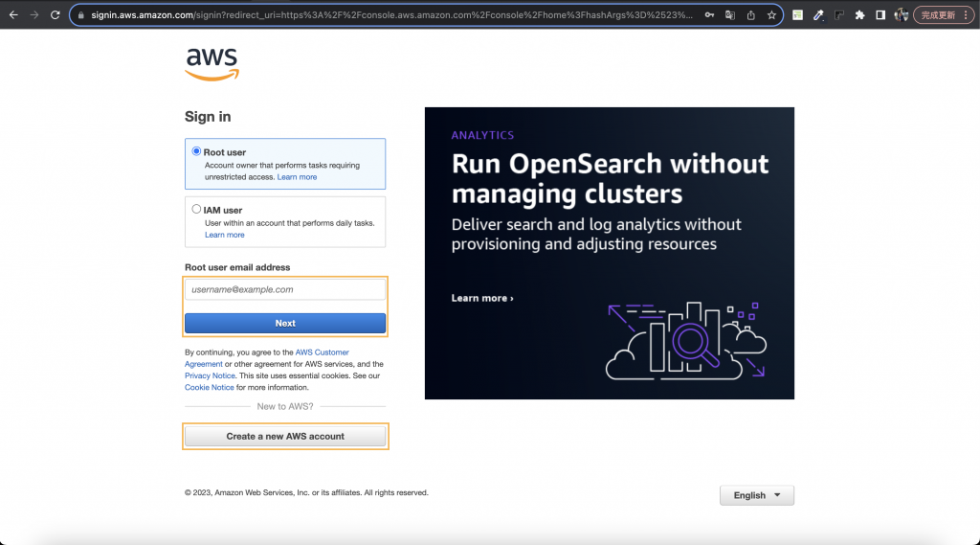Bookmark this page with the star icon
Viewport: 980px width, 545px height.
tap(771, 15)
